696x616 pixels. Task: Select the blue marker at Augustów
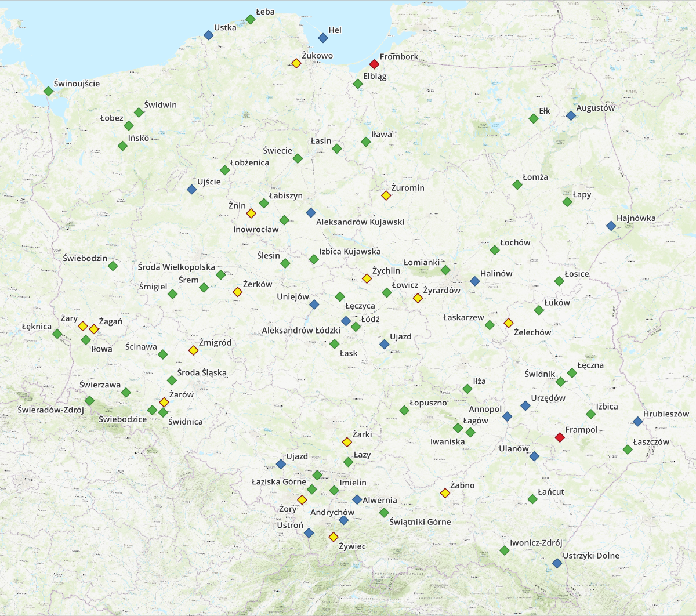click(571, 115)
